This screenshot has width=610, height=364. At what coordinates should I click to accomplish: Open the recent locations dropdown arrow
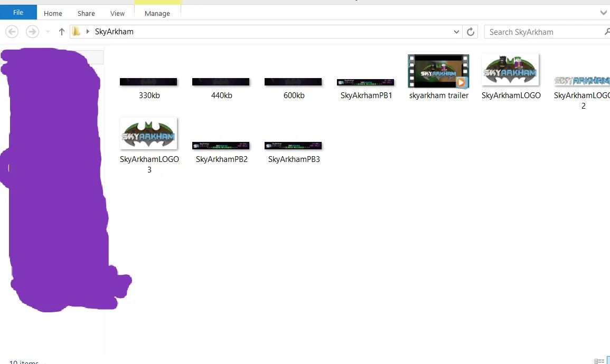[x=48, y=32]
